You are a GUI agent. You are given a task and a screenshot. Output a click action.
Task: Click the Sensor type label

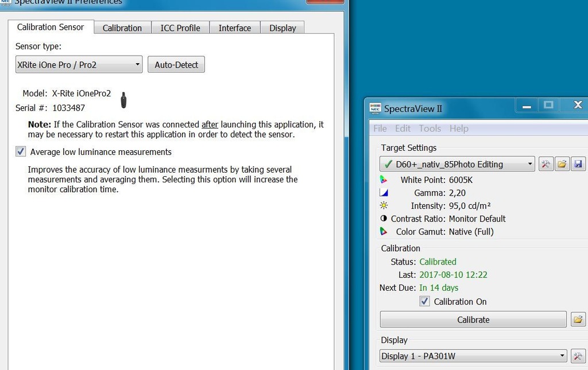(38, 46)
